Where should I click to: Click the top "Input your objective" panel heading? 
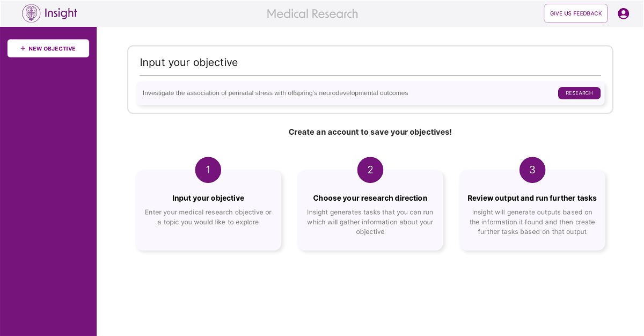(189, 62)
